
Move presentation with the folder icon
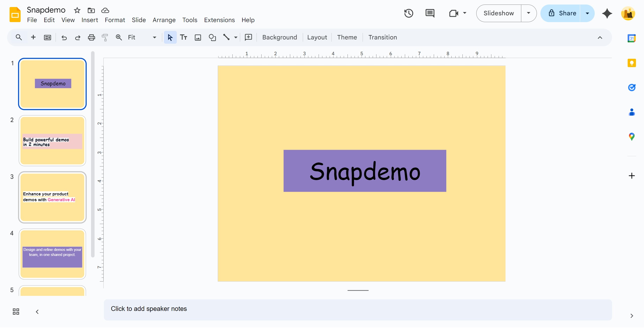tap(91, 10)
